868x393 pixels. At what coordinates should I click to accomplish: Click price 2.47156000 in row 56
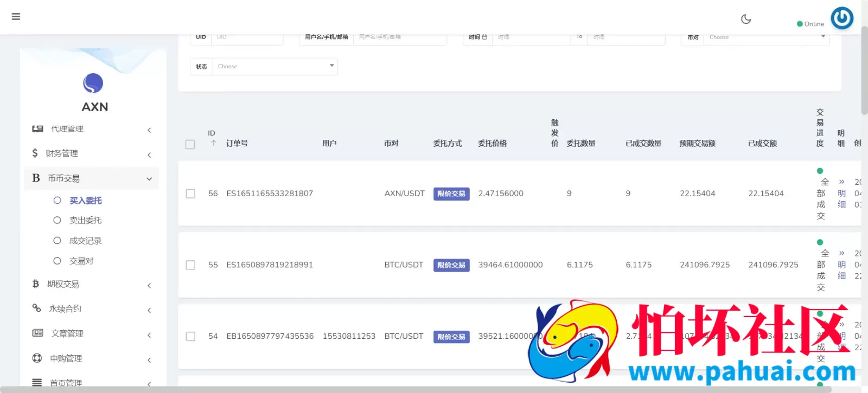tap(501, 194)
